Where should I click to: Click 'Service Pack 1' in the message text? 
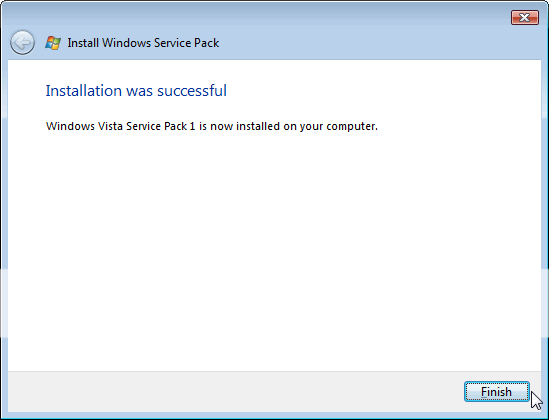pyautogui.click(x=161, y=126)
